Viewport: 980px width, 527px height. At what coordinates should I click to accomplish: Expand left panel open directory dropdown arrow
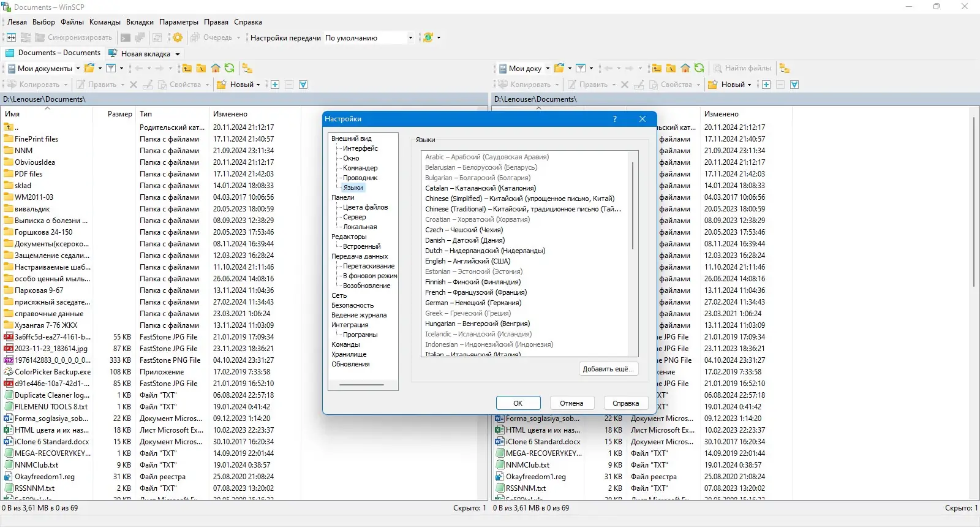(x=100, y=68)
